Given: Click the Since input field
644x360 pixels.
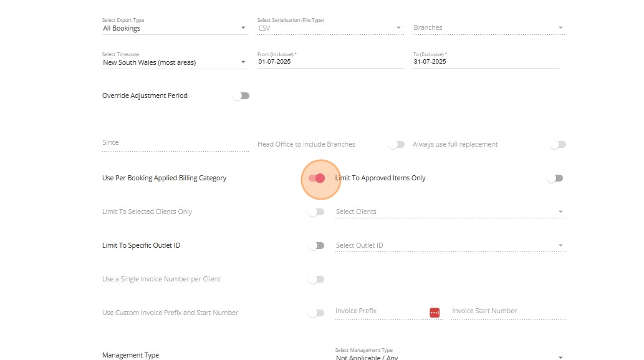Looking at the screenshot, I should click(175, 143).
